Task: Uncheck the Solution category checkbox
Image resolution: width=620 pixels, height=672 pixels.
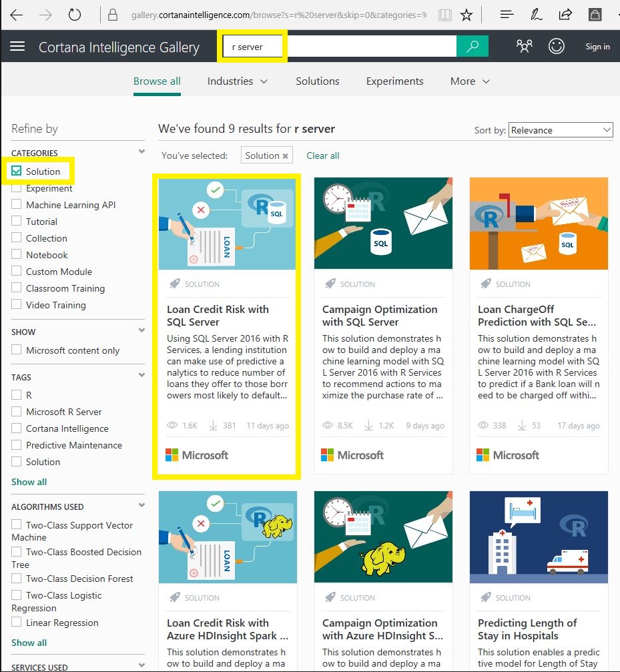Action: click(16, 171)
